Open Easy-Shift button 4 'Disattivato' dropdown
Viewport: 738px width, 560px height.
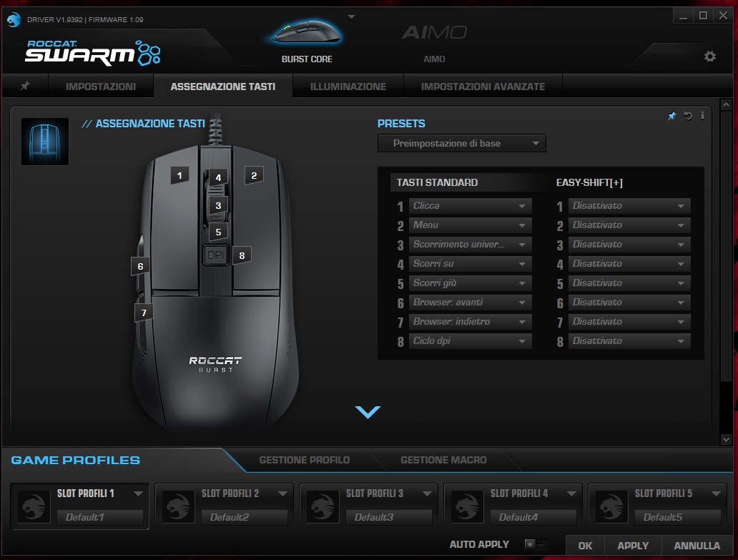[629, 263]
